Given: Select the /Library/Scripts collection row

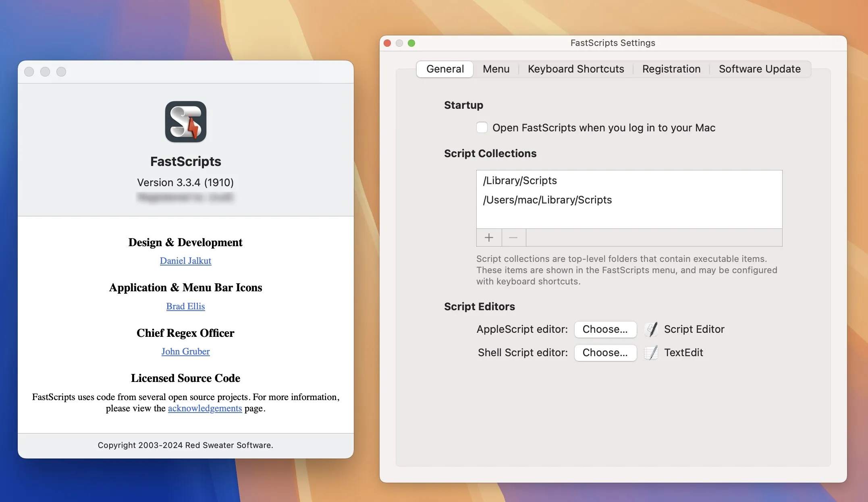Looking at the screenshot, I should (x=629, y=180).
